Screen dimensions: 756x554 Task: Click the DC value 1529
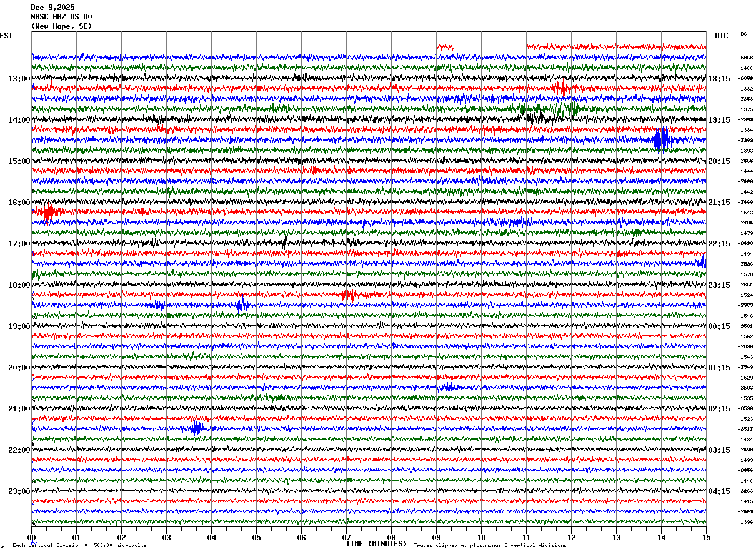pos(747,378)
